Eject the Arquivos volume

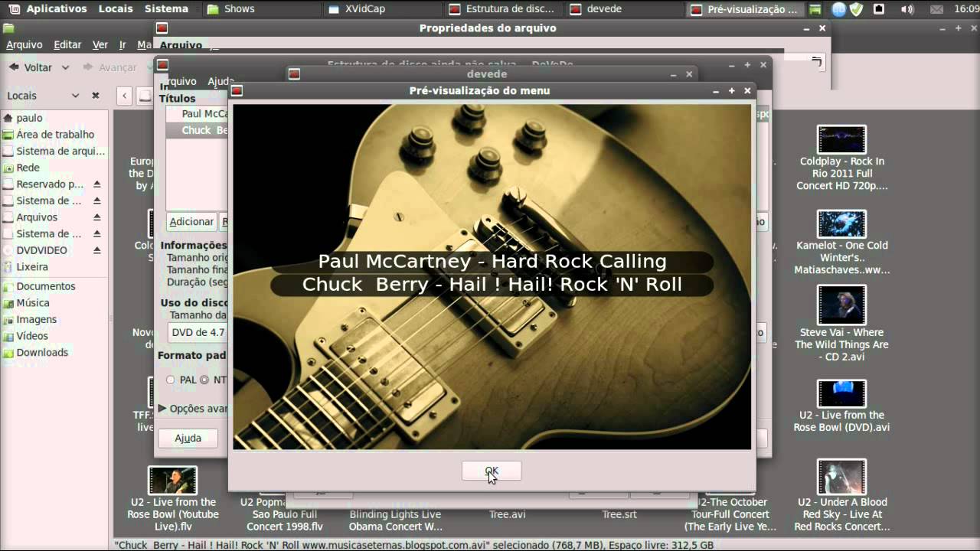(97, 217)
